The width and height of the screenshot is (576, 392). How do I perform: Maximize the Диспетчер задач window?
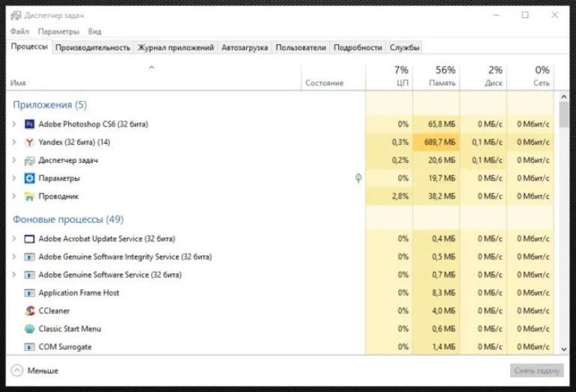click(x=525, y=15)
